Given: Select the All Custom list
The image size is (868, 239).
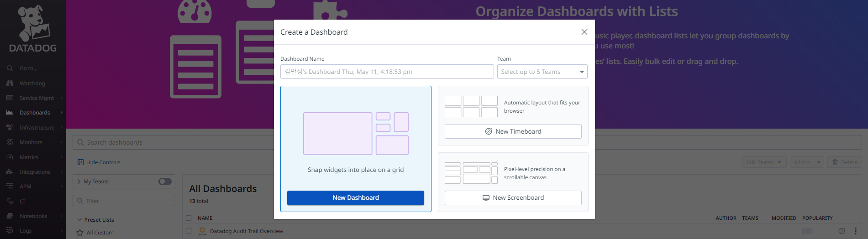Looking at the screenshot, I should point(100,233).
